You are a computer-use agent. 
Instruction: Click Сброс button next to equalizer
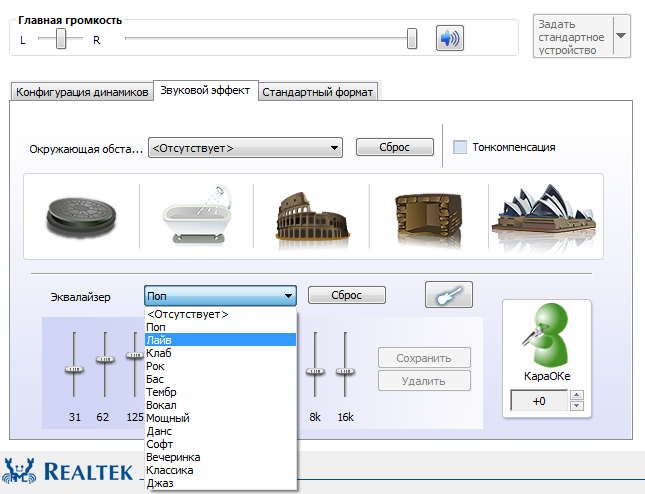click(x=346, y=296)
